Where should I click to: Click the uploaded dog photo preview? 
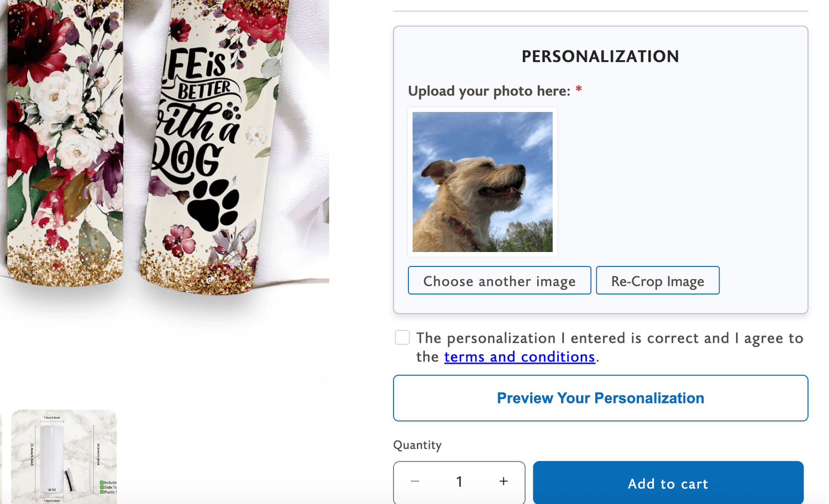pyautogui.click(x=482, y=182)
